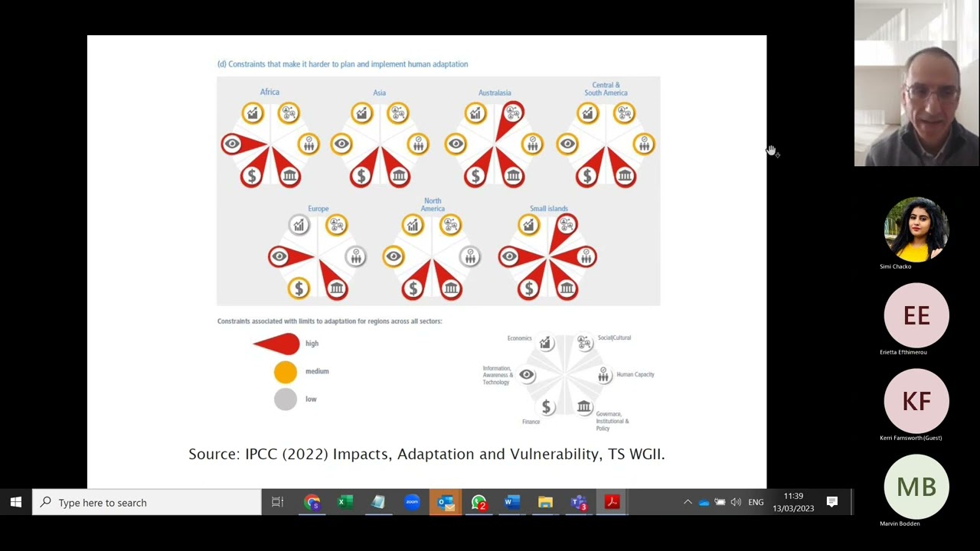
Task: Click the Governance building legend icon
Action: (584, 406)
